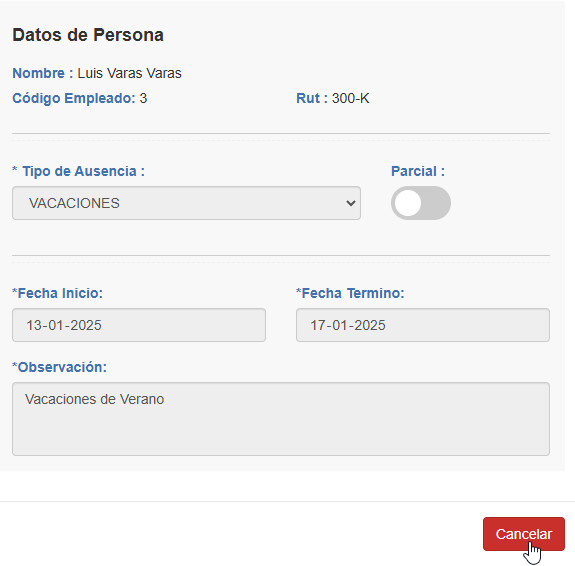The height and width of the screenshot is (566, 575).
Task: Select the name text Luis Varas Varas
Action: coord(129,73)
